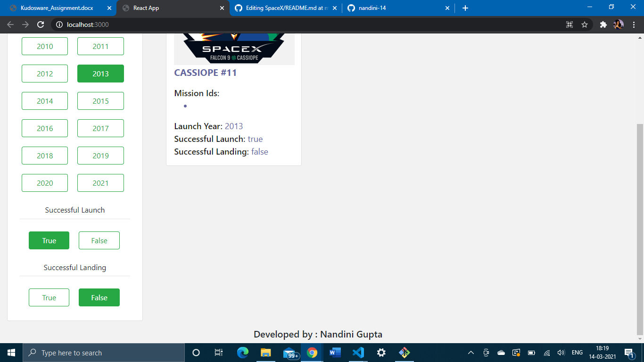Open Task View in the taskbar

tap(219, 353)
